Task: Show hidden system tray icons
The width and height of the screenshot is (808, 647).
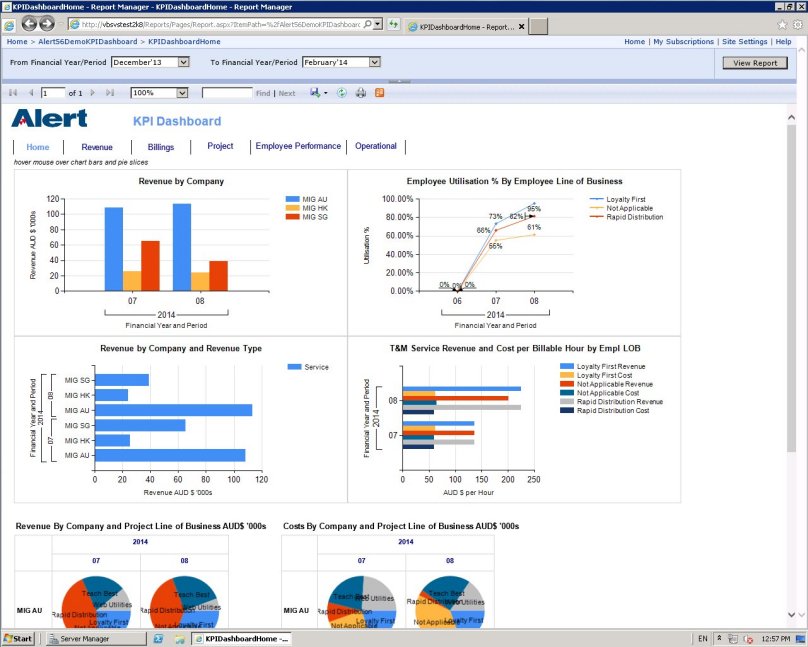Action: pyautogui.click(x=719, y=639)
